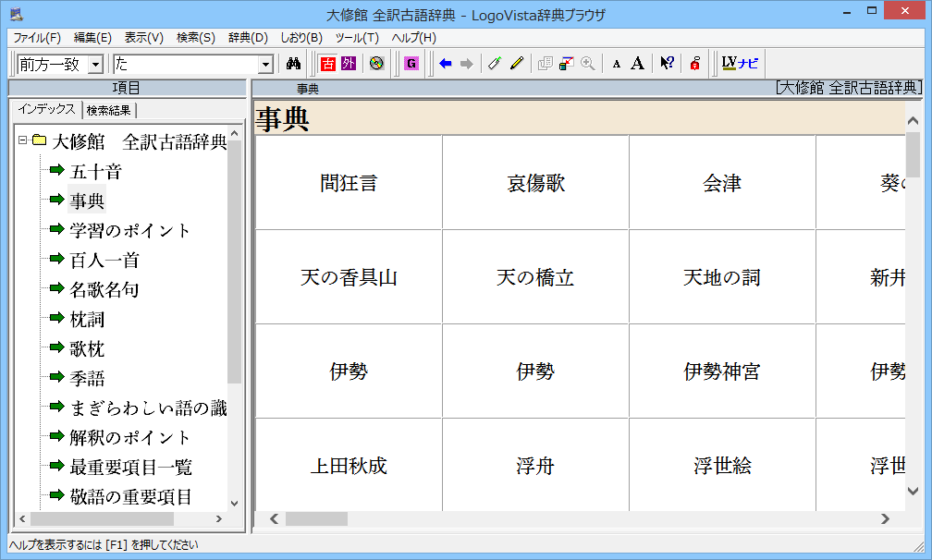This screenshot has width=932, height=560.
Task: Open the search mode dropdown 前方一致
Action: click(x=95, y=64)
